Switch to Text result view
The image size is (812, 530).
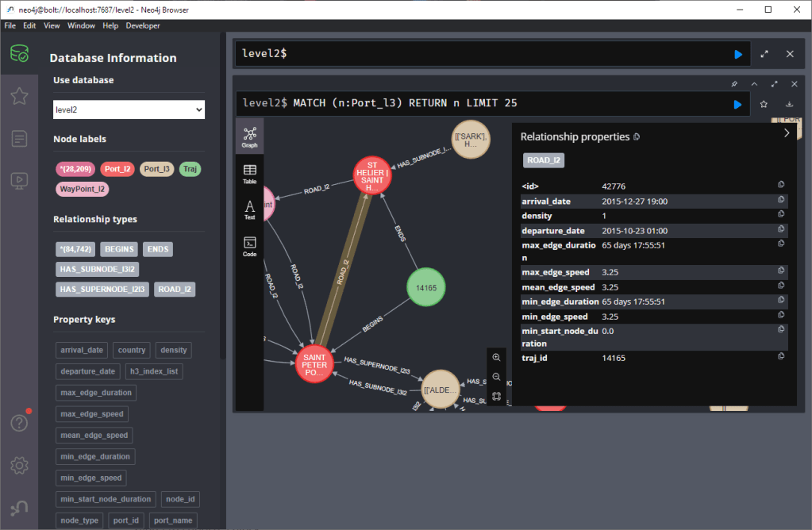[249, 209]
